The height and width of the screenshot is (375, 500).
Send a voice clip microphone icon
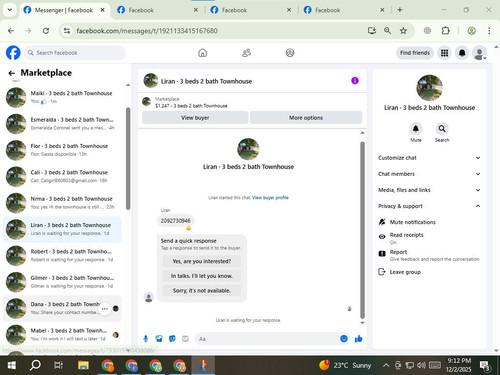pyautogui.click(x=146, y=339)
